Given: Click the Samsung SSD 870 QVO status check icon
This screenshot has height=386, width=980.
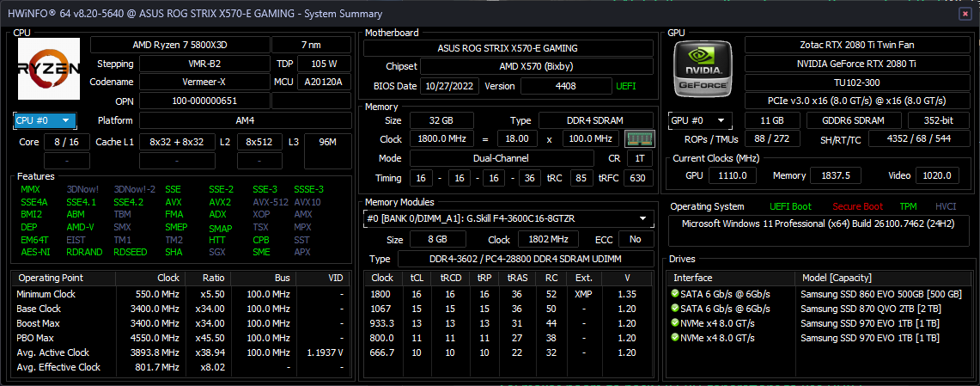Looking at the screenshot, I should coord(674,309).
